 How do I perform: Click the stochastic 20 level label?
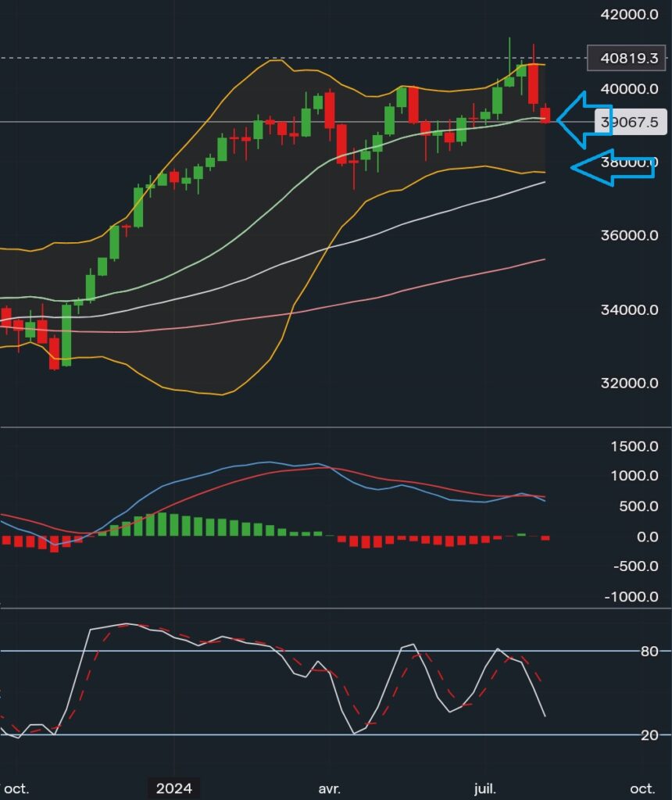[x=649, y=735]
